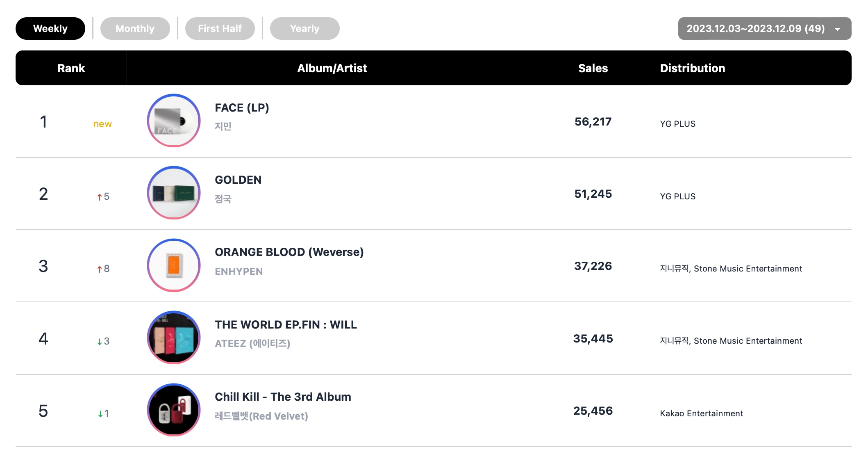Open the FACE (LP) album cover thumbnail
868x452 pixels.
174,121
